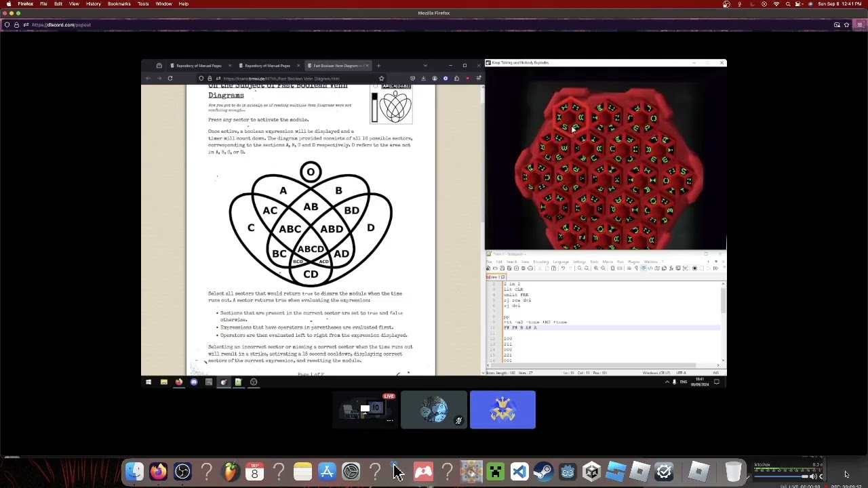
Task: Open the Calendar app in the dock
Action: [254, 471]
